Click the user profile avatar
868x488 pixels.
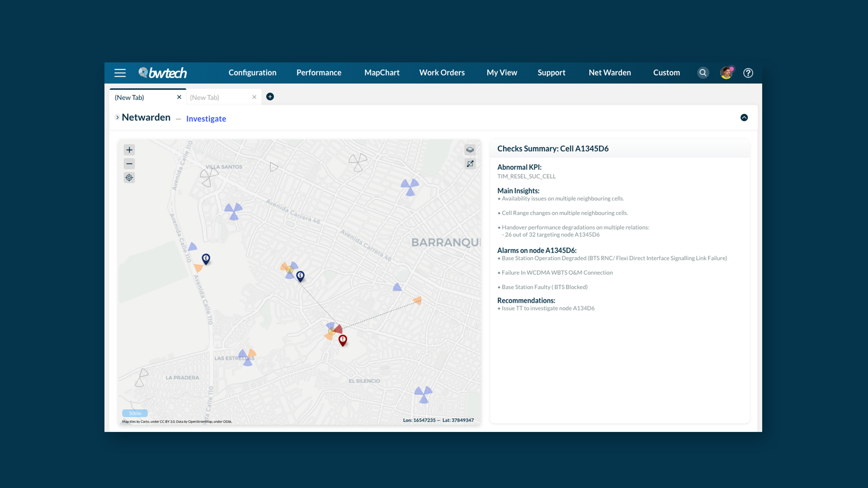coord(726,73)
